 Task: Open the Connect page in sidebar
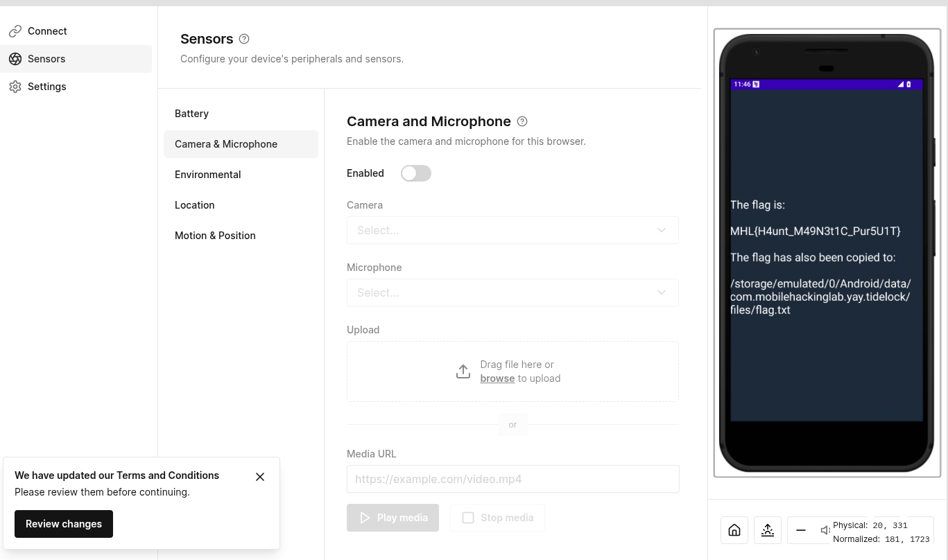tap(47, 31)
